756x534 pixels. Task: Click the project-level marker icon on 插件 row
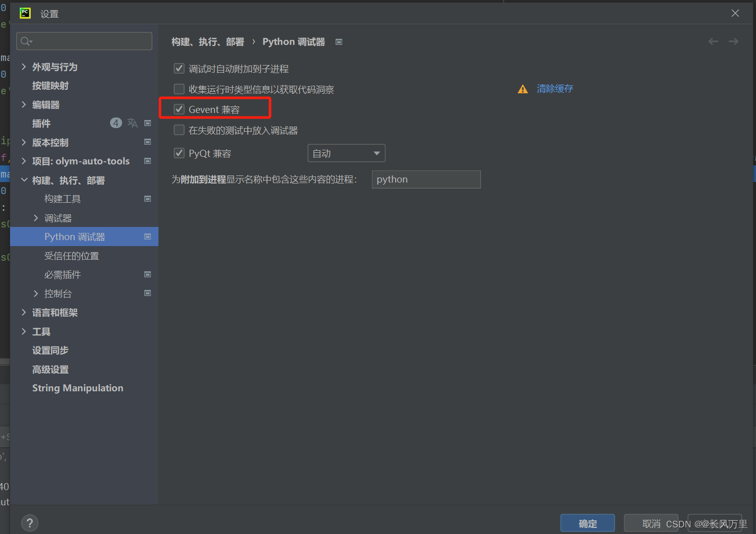pyautogui.click(x=148, y=123)
